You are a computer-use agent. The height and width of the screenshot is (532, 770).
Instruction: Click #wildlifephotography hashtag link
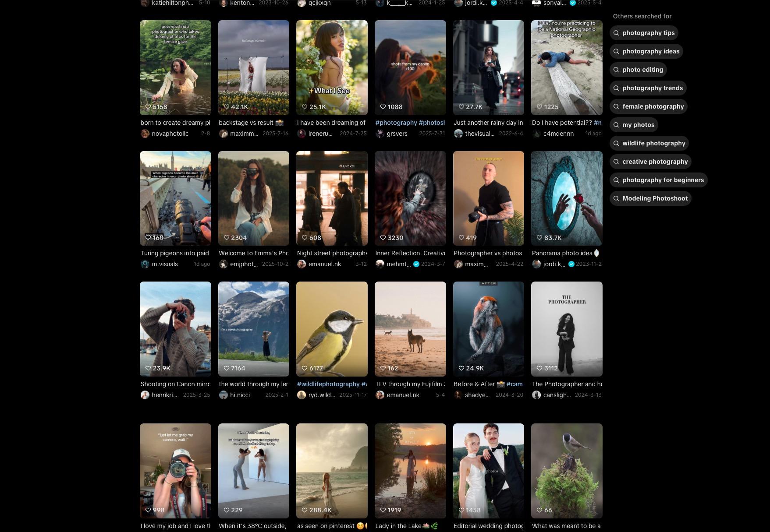coord(328,384)
